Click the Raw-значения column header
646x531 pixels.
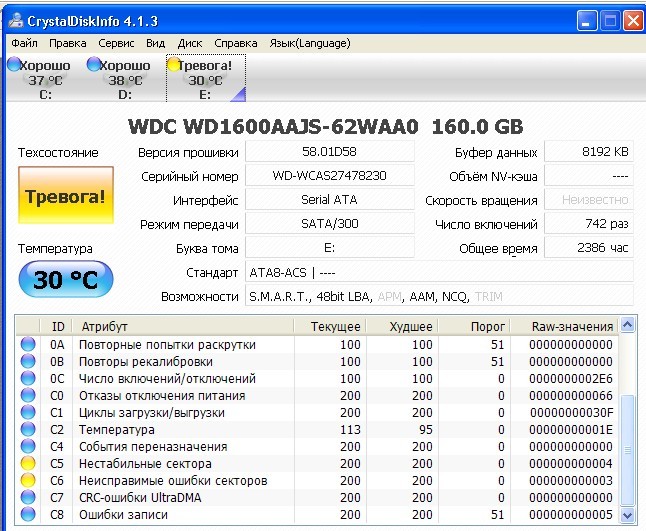click(564, 326)
